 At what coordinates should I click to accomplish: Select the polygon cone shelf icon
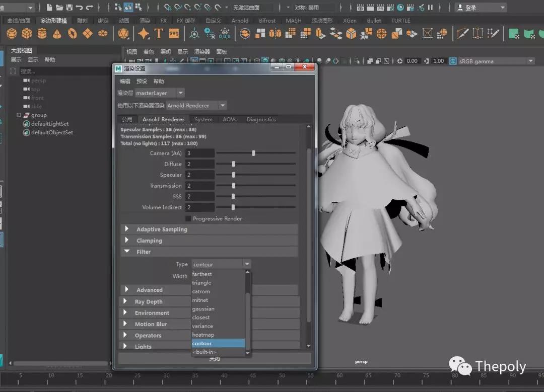click(57, 34)
